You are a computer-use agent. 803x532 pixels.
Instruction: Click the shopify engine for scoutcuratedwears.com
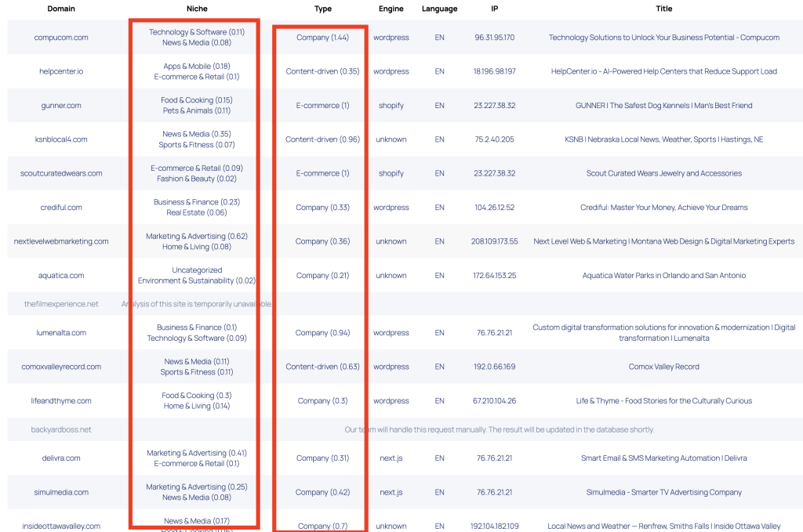pyautogui.click(x=391, y=173)
